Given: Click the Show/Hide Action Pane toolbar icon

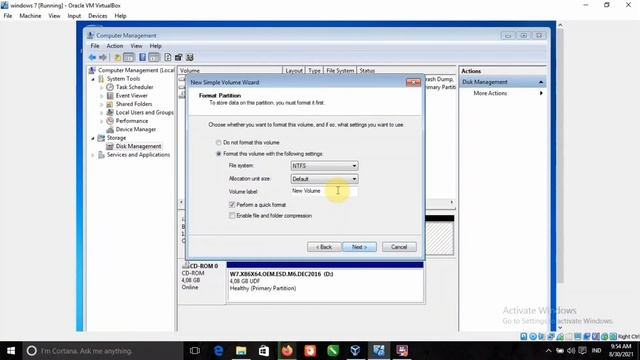Looking at the screenshot, I should point(154,58).
